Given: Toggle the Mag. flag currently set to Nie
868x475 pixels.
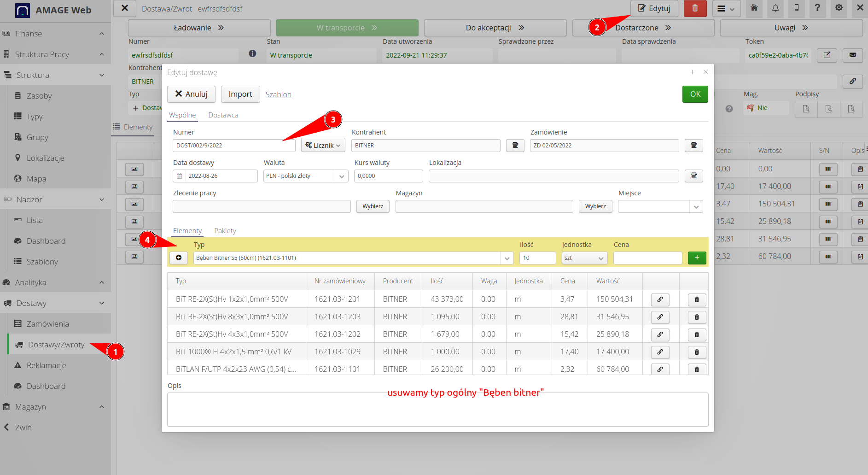Looking at the screenshot, I should click(x=765, y=107).
